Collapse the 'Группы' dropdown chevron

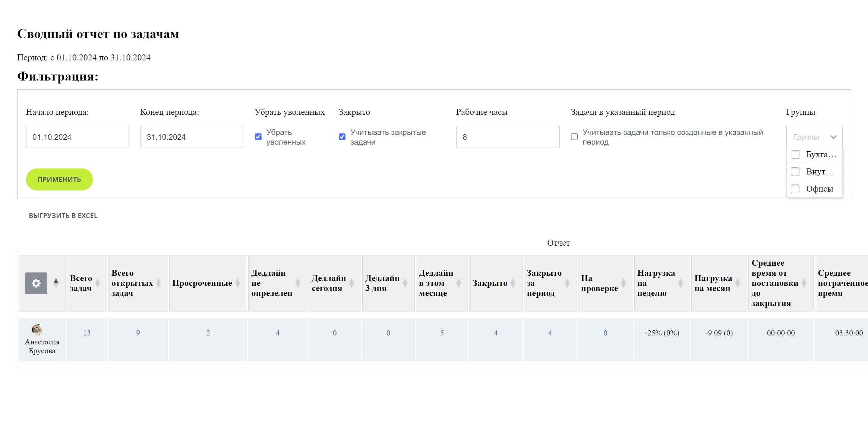[x=833, y=137]
